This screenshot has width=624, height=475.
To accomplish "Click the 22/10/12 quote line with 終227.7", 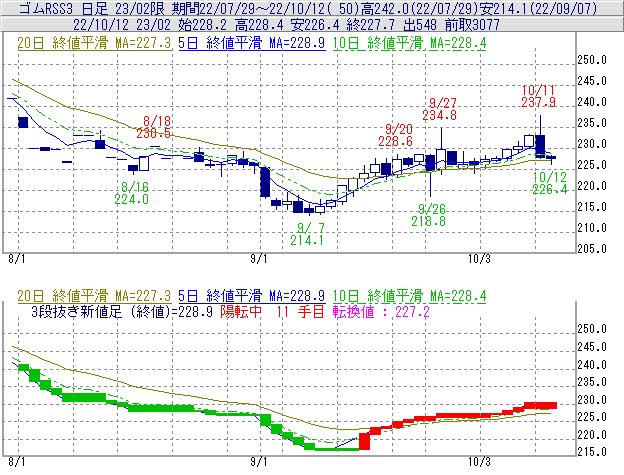I will pos(287,25).
